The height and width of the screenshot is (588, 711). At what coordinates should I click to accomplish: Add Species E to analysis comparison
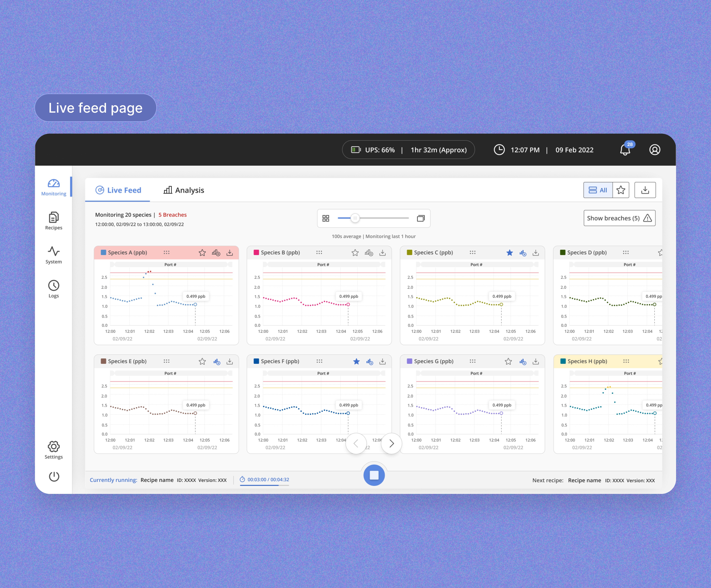click(x=217, y=362)
